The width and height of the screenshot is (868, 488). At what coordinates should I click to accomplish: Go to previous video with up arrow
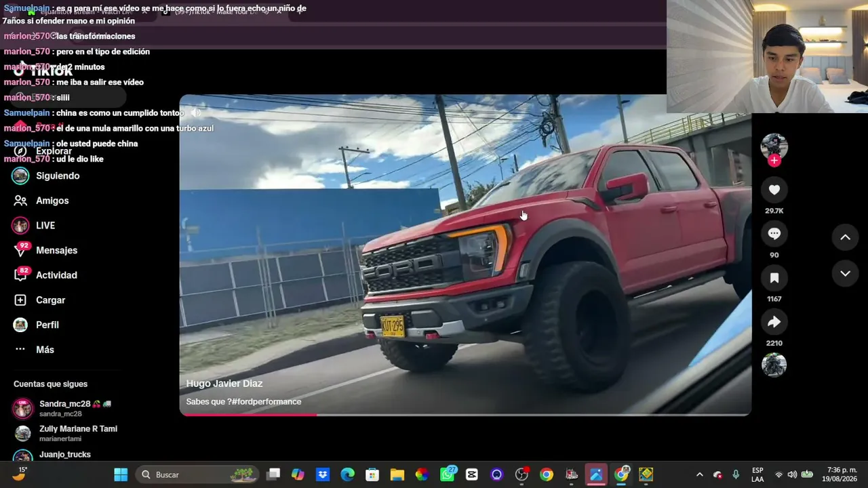[845, 237]
